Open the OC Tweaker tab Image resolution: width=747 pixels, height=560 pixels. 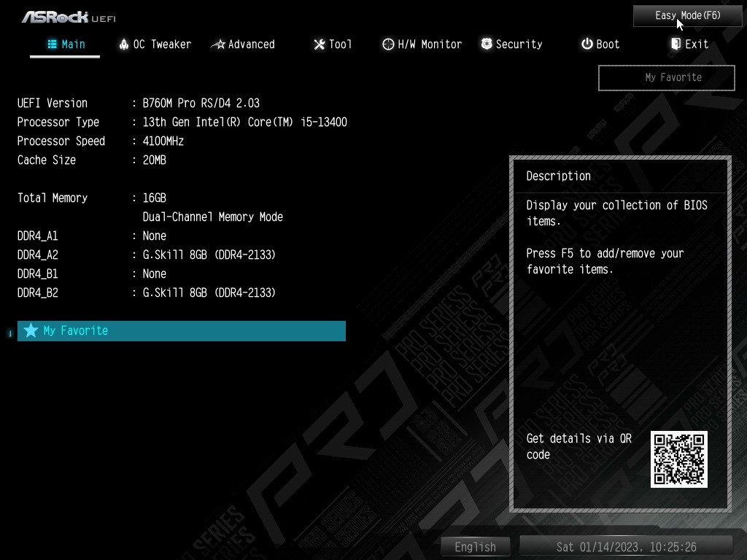click(155, 44)
